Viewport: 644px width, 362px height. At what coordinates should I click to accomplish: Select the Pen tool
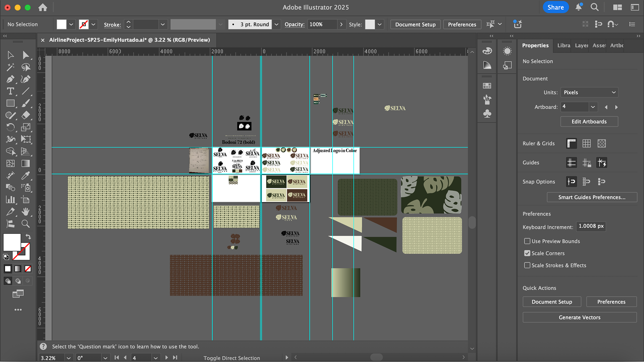pos(10,79)
